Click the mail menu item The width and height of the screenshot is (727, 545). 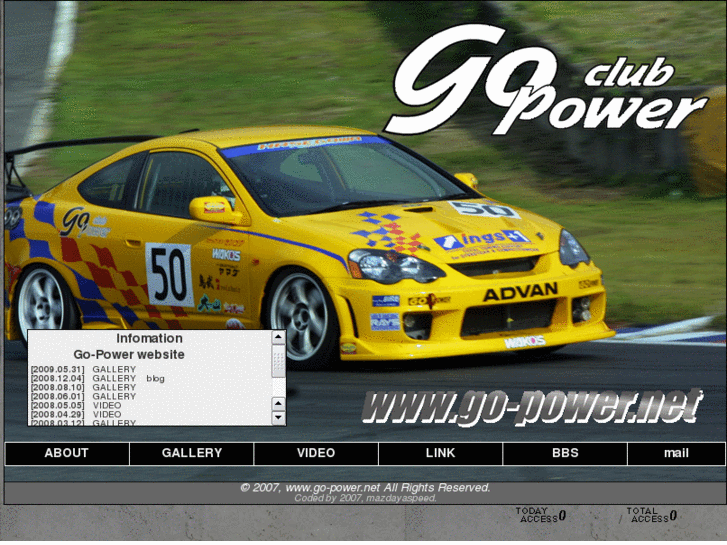676,453
